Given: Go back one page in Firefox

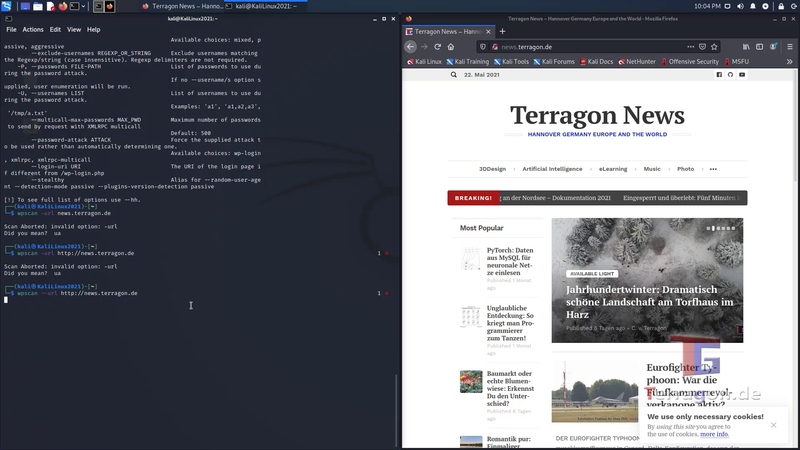Looking at the screenshot, I should 411,46.
